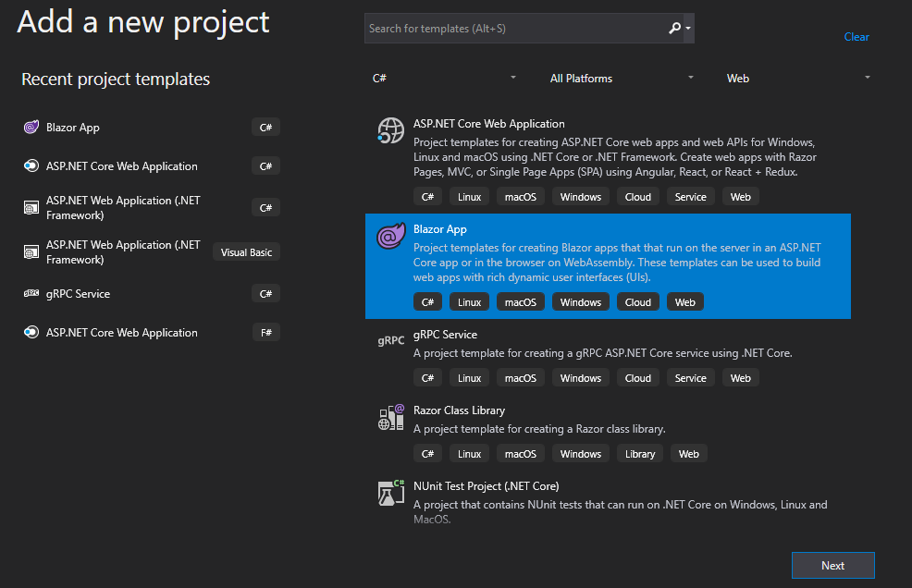Click the ASP.NET Core Web Application globe icon

[x=390, y=130]
